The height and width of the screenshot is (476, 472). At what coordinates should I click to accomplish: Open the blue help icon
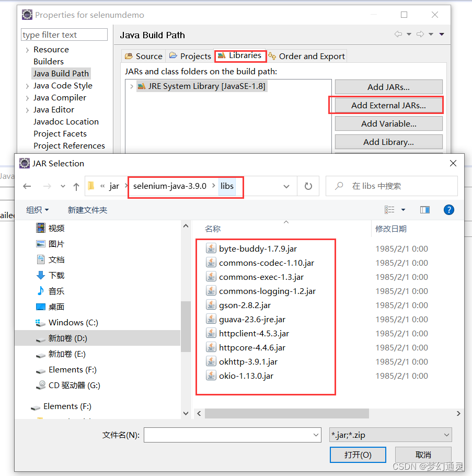click(x=448, y=210)
